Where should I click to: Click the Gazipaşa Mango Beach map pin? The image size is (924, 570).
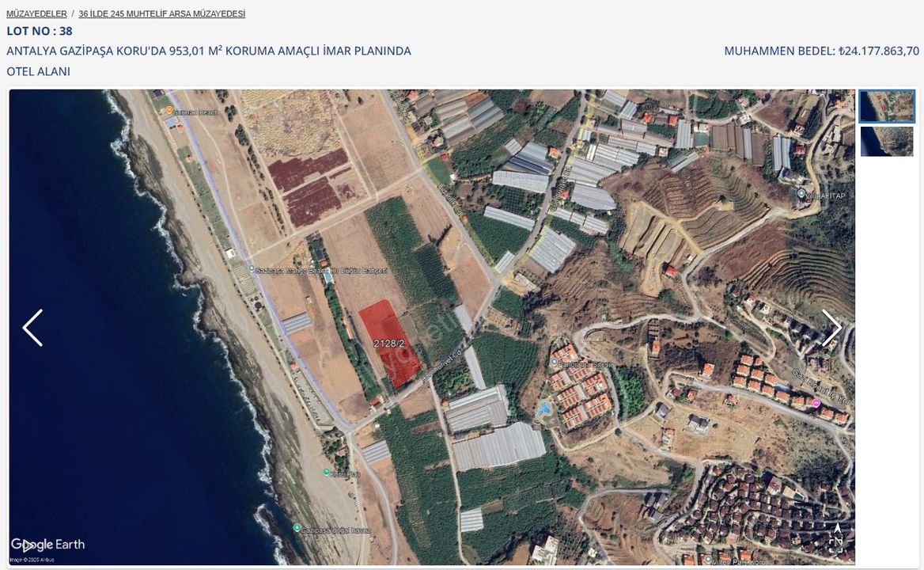point(252,269)
